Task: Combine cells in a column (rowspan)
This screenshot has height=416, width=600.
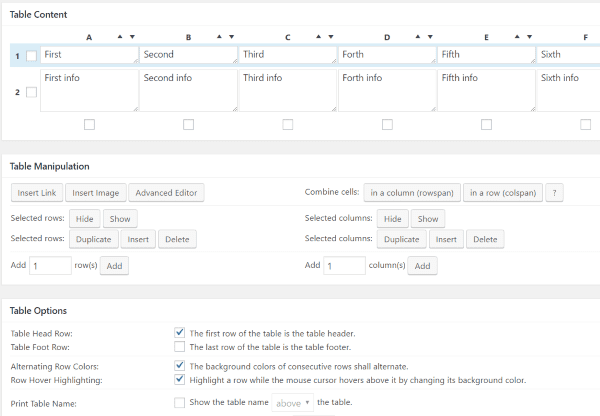Action: pos(410,192)
